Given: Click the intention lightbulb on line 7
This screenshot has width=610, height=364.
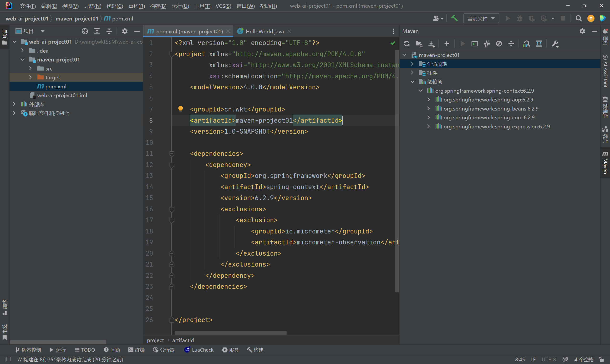Looking at the screenshot, I should click(x=181, y=109).
